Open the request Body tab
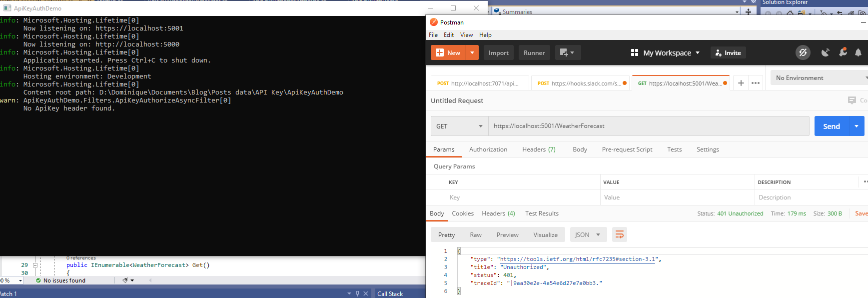Image resolution: width=868 pixels, height=298 pixels. point(580,149)
